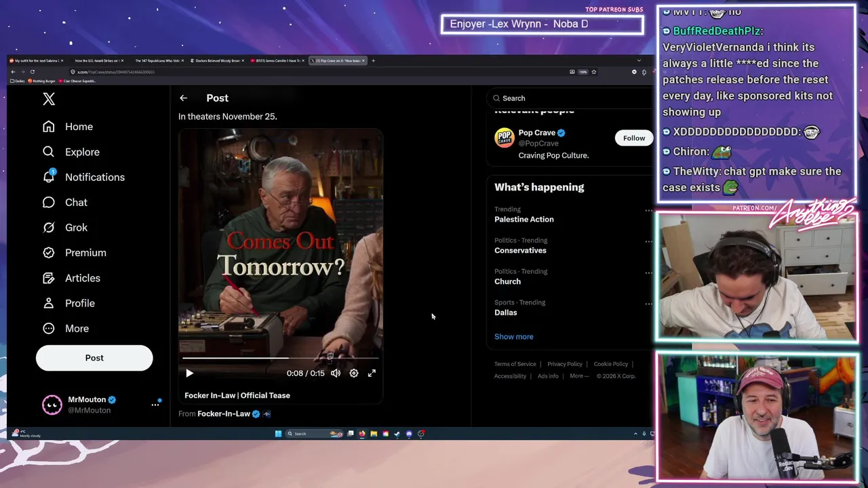Open Terms of Service link
868x488 pixels.
515,364
